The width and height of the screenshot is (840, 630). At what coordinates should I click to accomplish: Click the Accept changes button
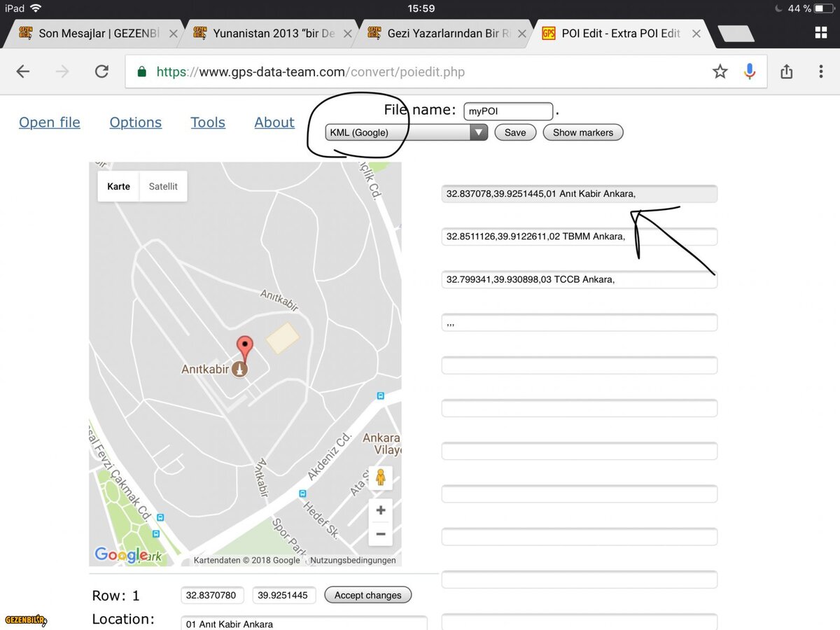(367, 595)
